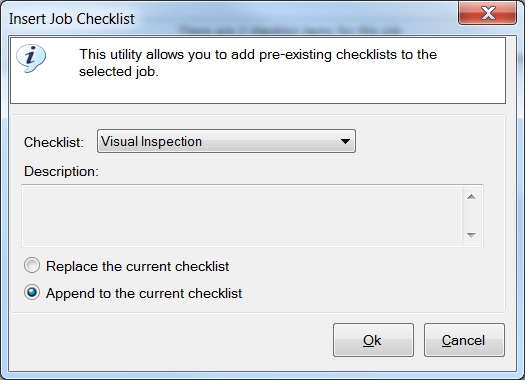Dismiss dialog using the Cancel button

pos(464,340)
